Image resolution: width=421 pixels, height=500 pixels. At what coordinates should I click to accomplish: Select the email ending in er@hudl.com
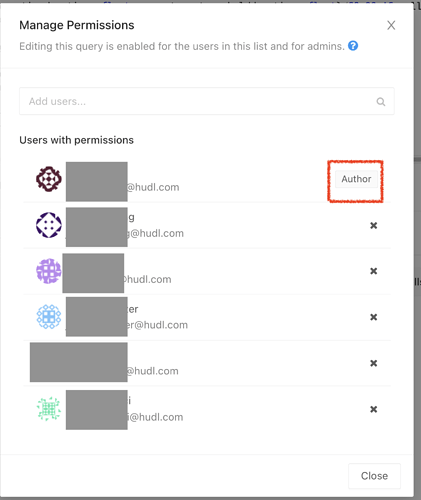[x=158, y=325]
